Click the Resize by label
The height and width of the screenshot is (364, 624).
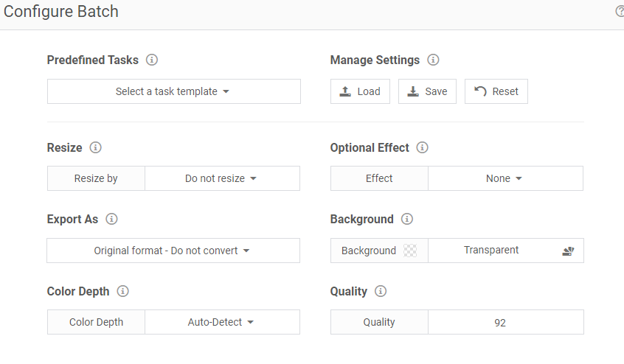[96, 178]
